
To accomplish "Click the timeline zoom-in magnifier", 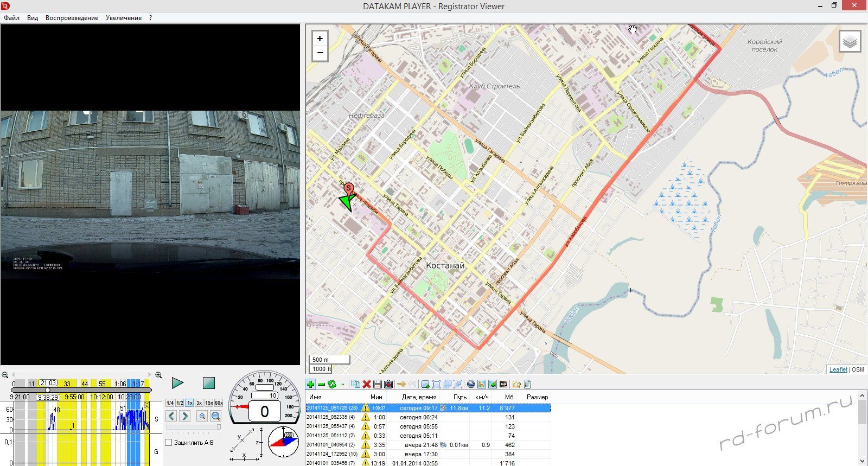I will tap(158, 375).
